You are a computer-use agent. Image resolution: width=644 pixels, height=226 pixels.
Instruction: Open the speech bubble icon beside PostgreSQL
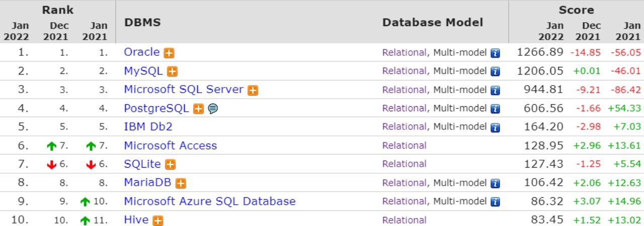click(213, 109)
